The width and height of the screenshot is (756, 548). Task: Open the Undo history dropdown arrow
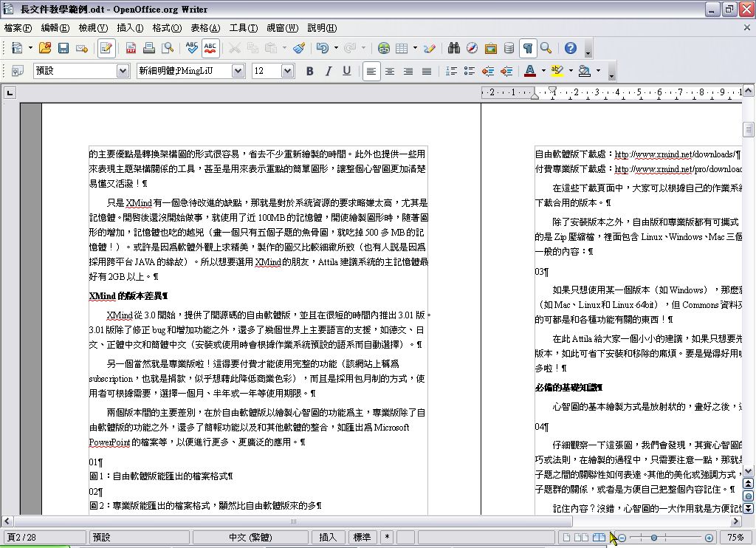tap(336, 48)
